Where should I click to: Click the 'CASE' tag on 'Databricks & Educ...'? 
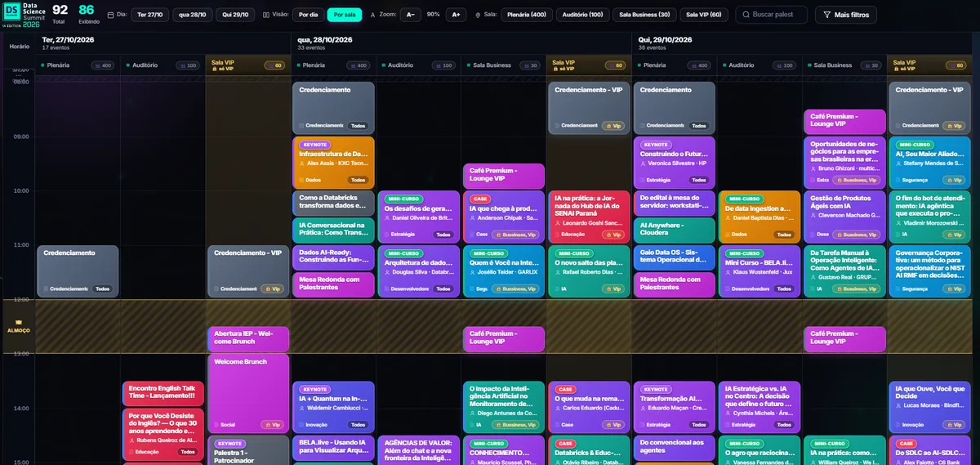coord(565,443)
